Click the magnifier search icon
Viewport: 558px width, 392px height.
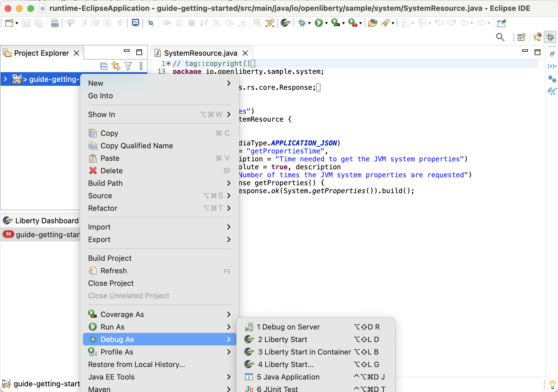pyautogui.click(x=500, y=37)
